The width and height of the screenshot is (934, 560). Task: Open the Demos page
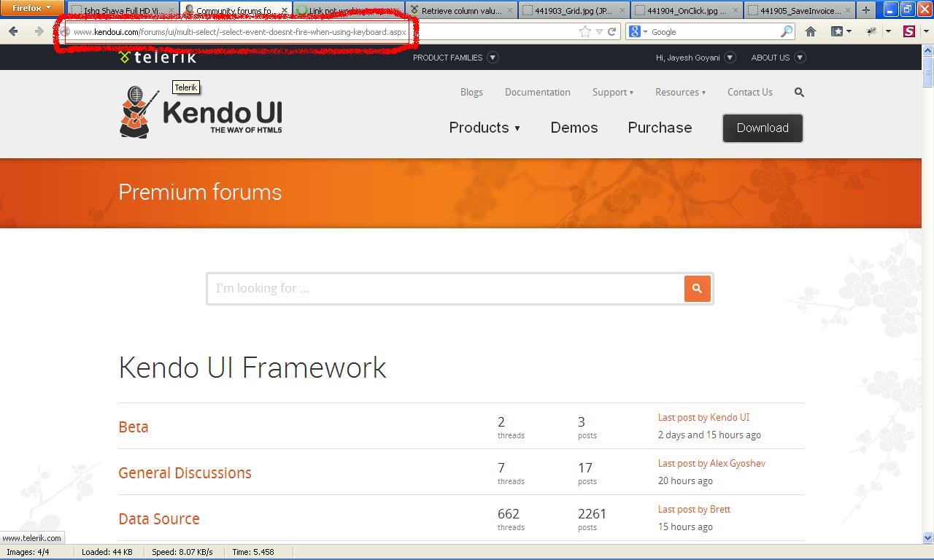click(x=574, y=128)
